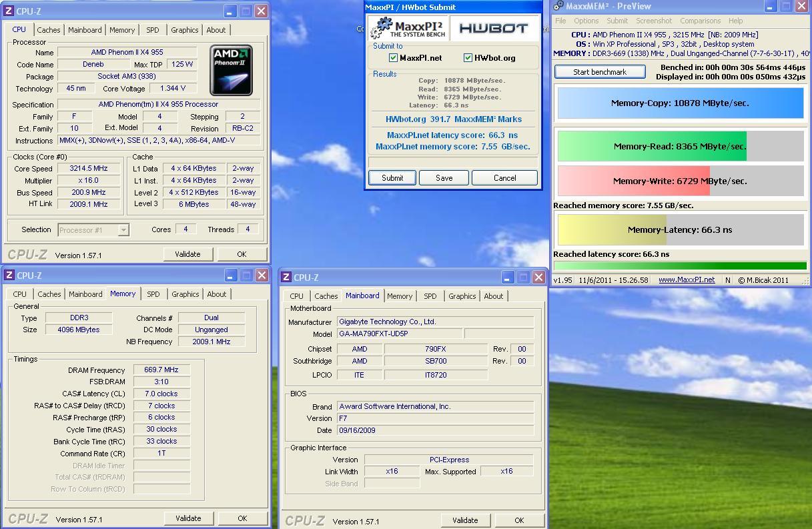
Task: Close the CPU-Z CPU window
Action: point(262,11)
